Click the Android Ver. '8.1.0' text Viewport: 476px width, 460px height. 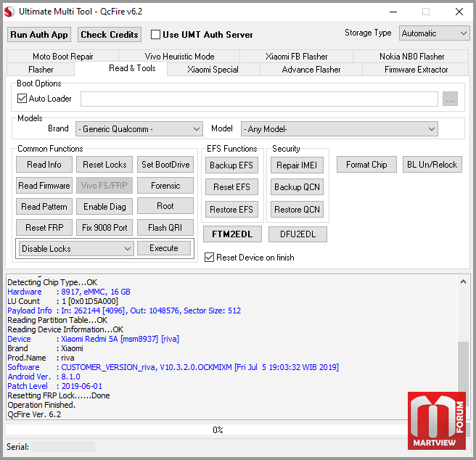(x=70, y=377)
